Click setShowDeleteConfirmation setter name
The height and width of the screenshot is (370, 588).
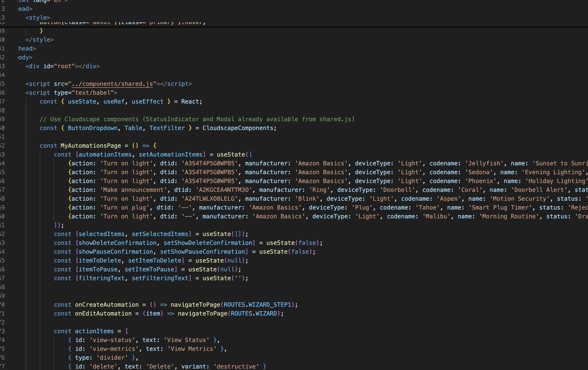(208, 243)
